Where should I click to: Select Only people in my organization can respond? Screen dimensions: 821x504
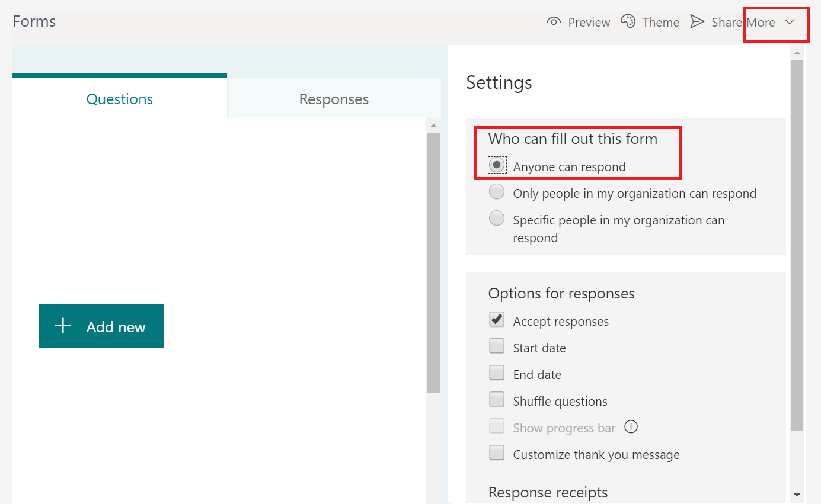(497, 191)
